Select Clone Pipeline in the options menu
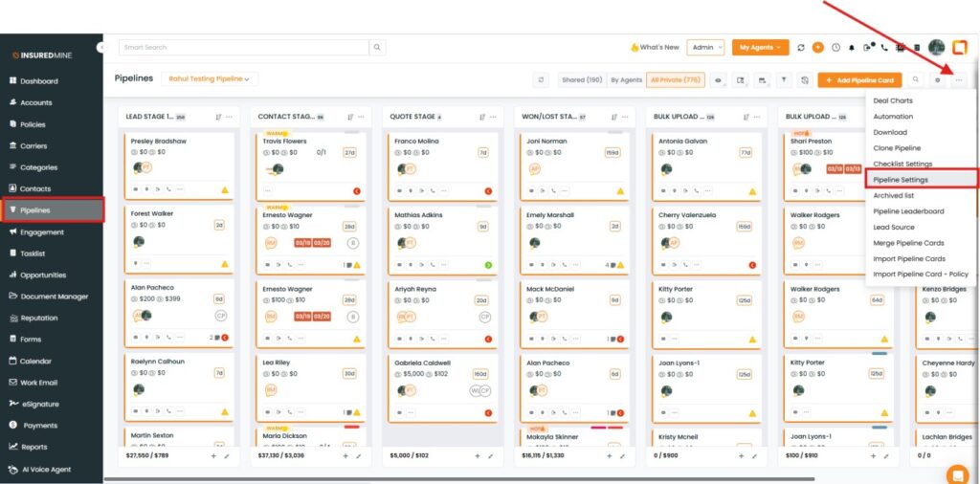Image resolution: width=980 pixels, height=484 pixels. 897,148
